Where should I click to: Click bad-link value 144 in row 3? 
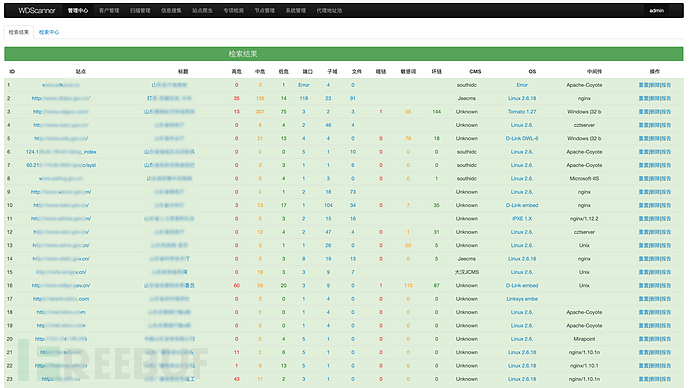[437, 112]
